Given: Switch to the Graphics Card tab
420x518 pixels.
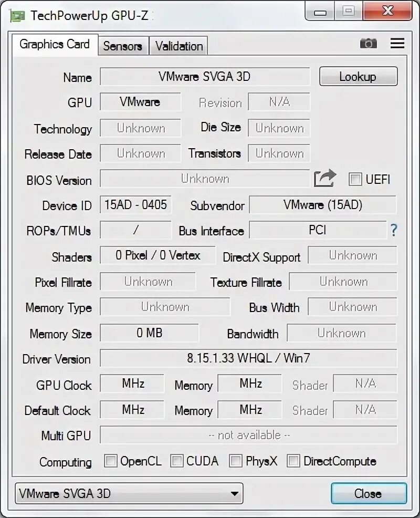Looking at the screenshot, I should click(55, 44).
